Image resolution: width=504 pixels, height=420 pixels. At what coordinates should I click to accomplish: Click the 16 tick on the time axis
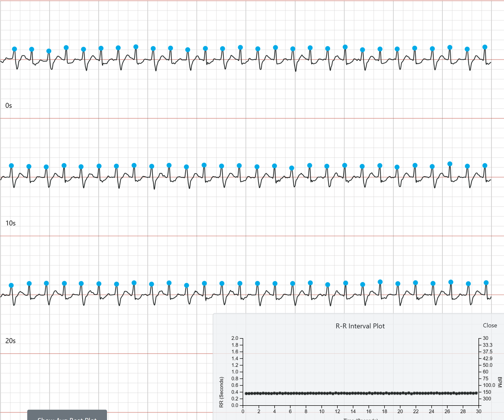(369, 412)
